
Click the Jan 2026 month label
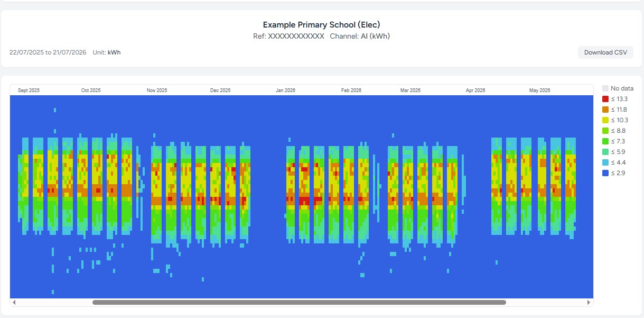tap(285, 90)
